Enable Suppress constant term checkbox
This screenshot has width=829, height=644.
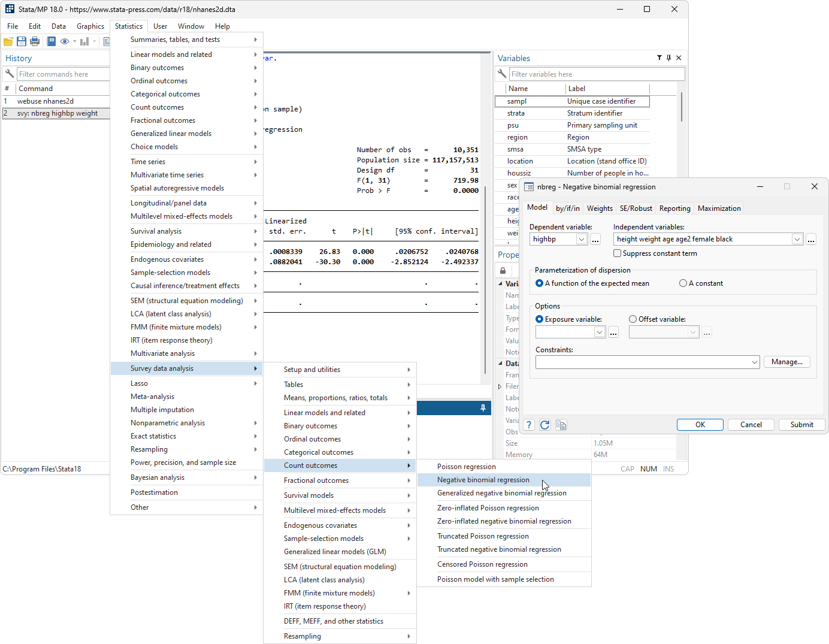tap(617, 253)
